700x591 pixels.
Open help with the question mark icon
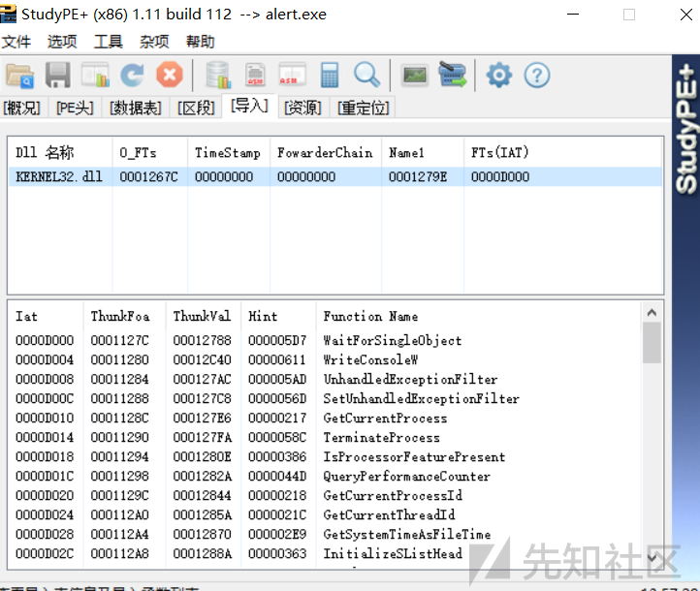click(537, 75)
